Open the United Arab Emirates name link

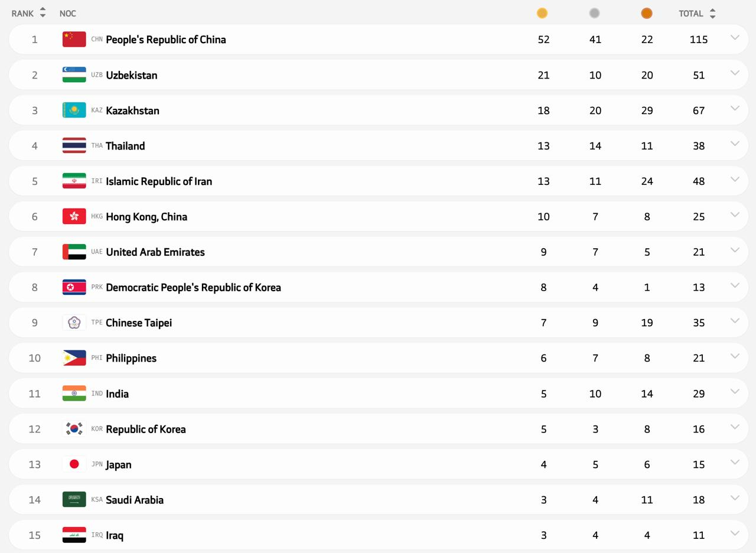coord(155,252)
